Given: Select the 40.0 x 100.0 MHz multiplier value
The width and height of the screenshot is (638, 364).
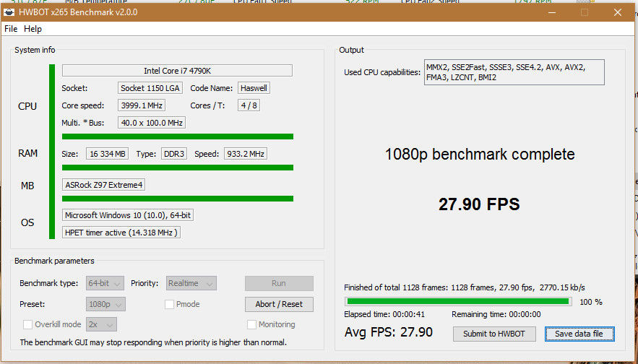Looking at the screenshot, I should (152, 123).
